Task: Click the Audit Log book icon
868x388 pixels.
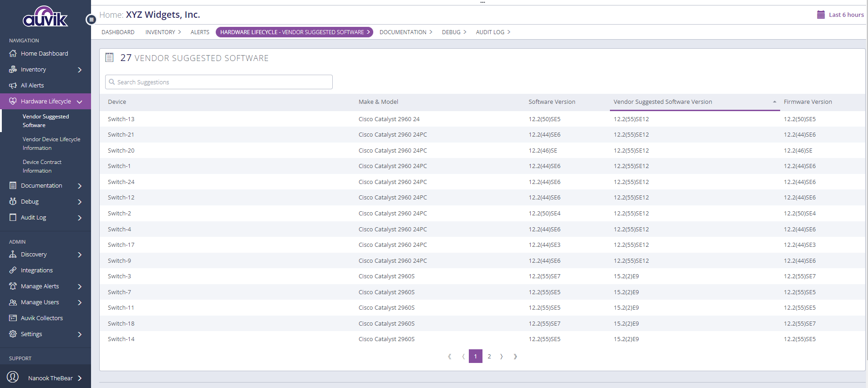Action: click(x=13, y=217)
